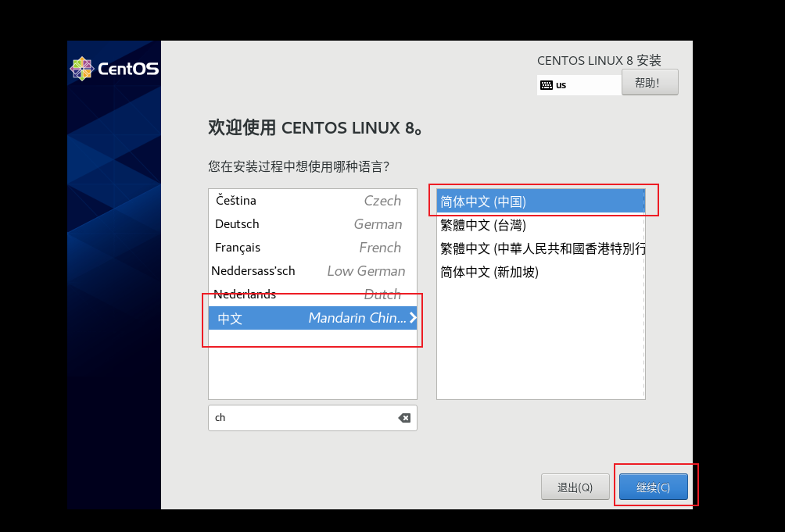Image resolution: width=785 pixels, height=532 pixels.
Task: Select 简体中文 (新加坡) locale
Action: coord(539,272)
